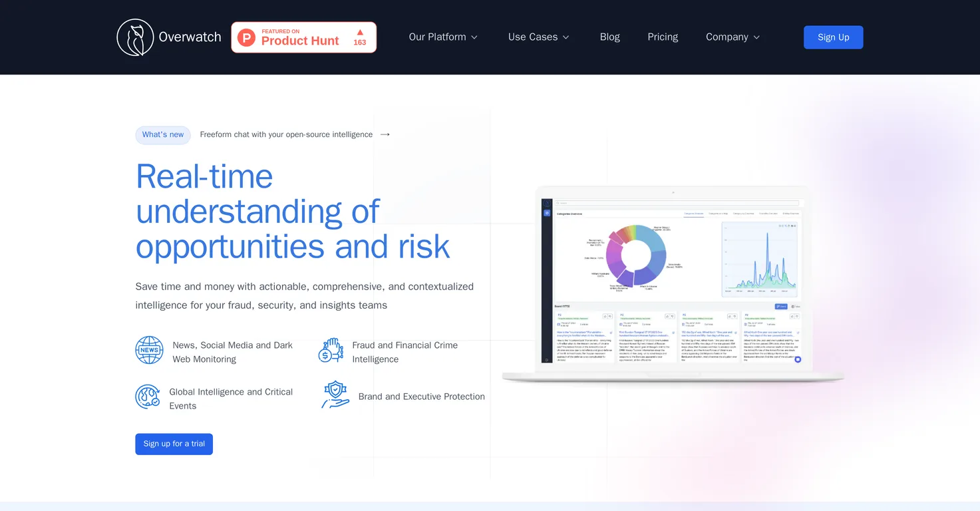Expand the Use Cases dropdown chevron
Image resolution: width=980 pixels, height=511 pixels.
pos(566,37)
